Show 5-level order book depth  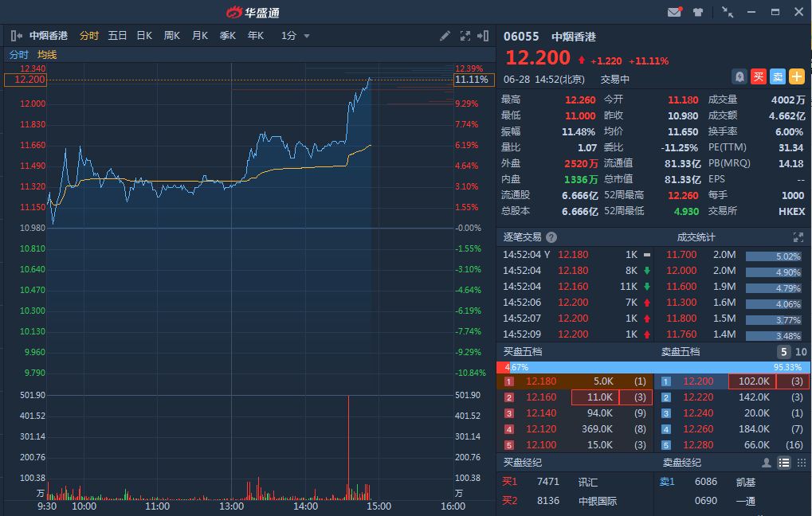pos(784,352)
